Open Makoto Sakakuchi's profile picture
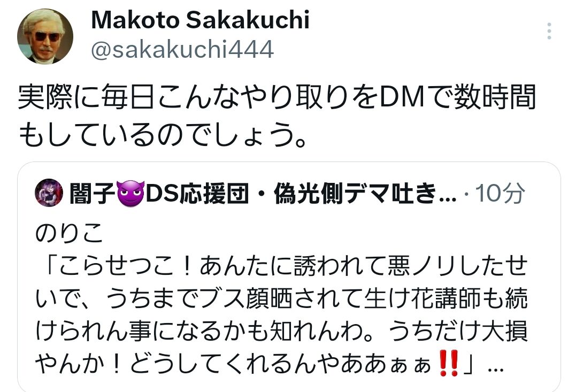 45,36
